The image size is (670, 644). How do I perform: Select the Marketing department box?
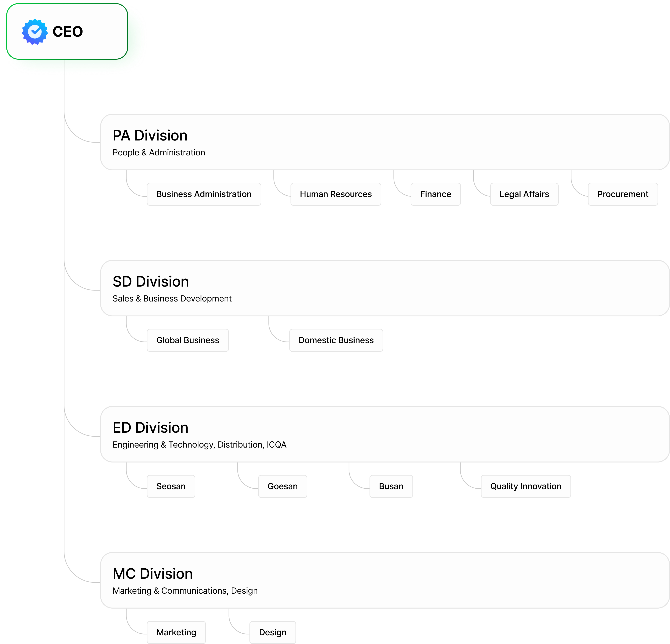coord(176,632)
